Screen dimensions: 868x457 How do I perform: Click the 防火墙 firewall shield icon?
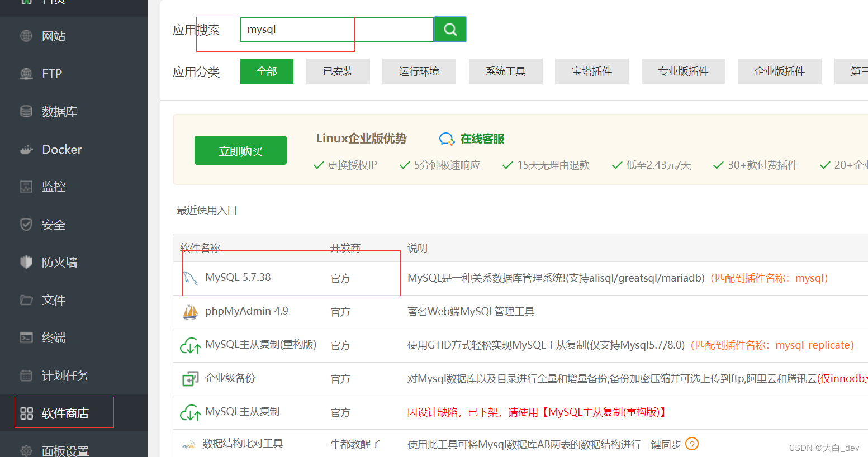pyautogui.click(x=26, y=262)
